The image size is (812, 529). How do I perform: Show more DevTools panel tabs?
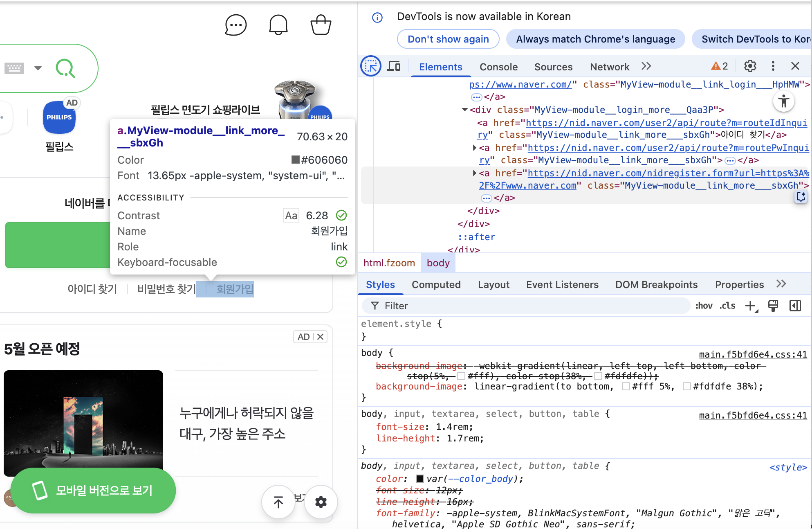(x=646, y=66)
